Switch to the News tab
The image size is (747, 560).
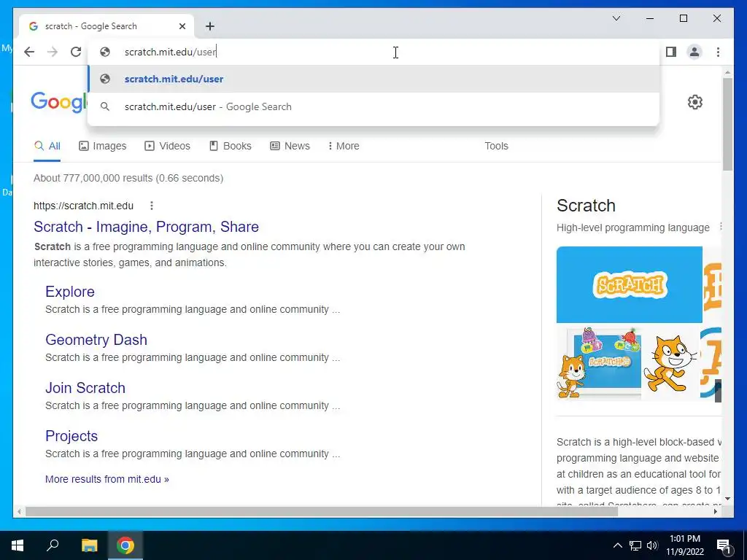coord(290,146)
